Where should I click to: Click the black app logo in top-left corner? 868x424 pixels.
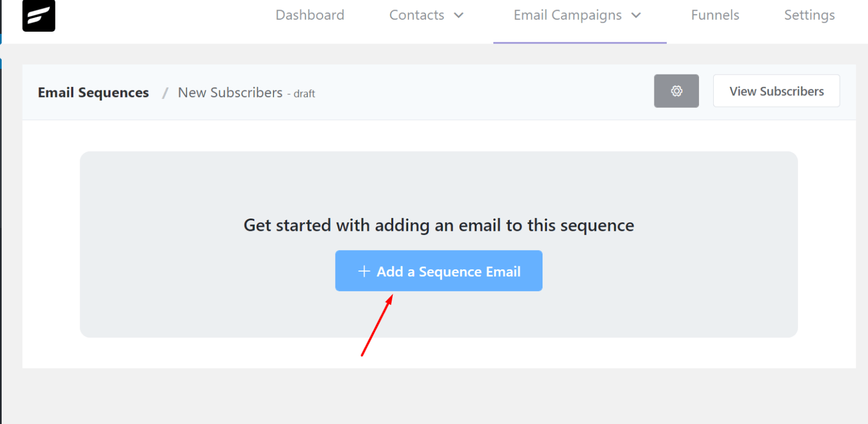pos(38,16)
